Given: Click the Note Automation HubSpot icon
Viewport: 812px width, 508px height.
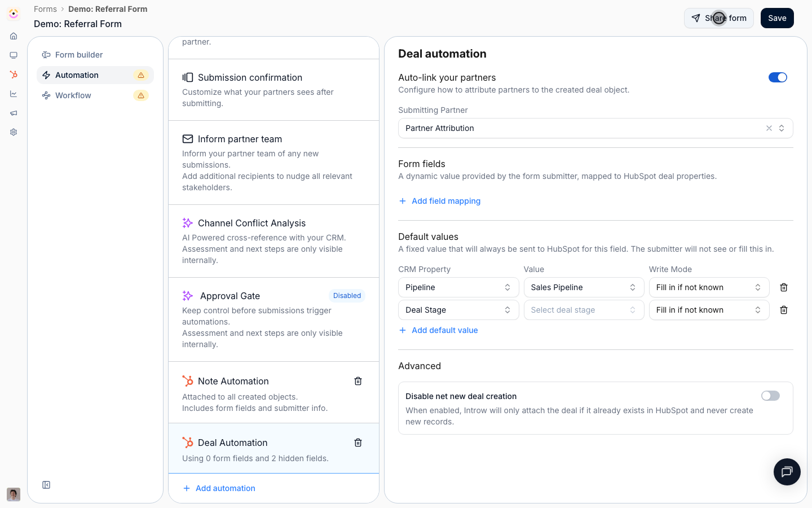Looking at the screenshot, I should coord(188,381).
